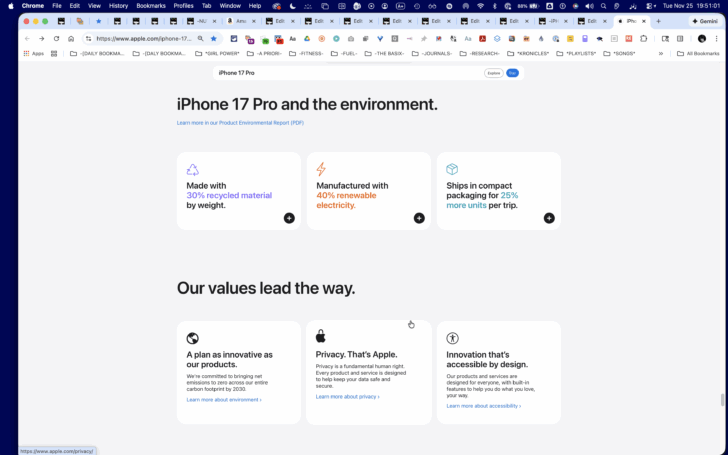728x455 pixels.
Task: Open macOS Spotlight search icon in menu bar
Action: 603,6
